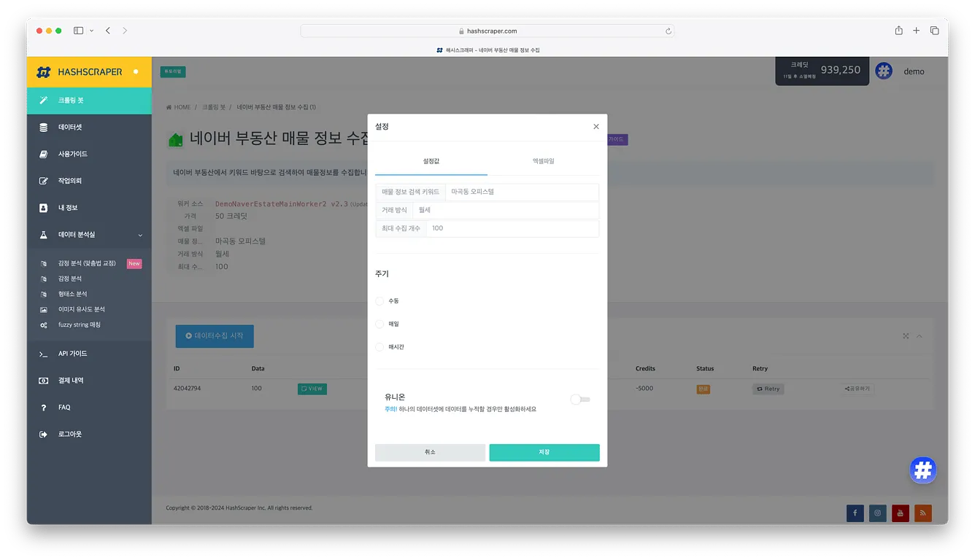Open 데이터셋 in the sidebar menu
The width and height of the screenshot is (975, 560).
pos(70,127)
